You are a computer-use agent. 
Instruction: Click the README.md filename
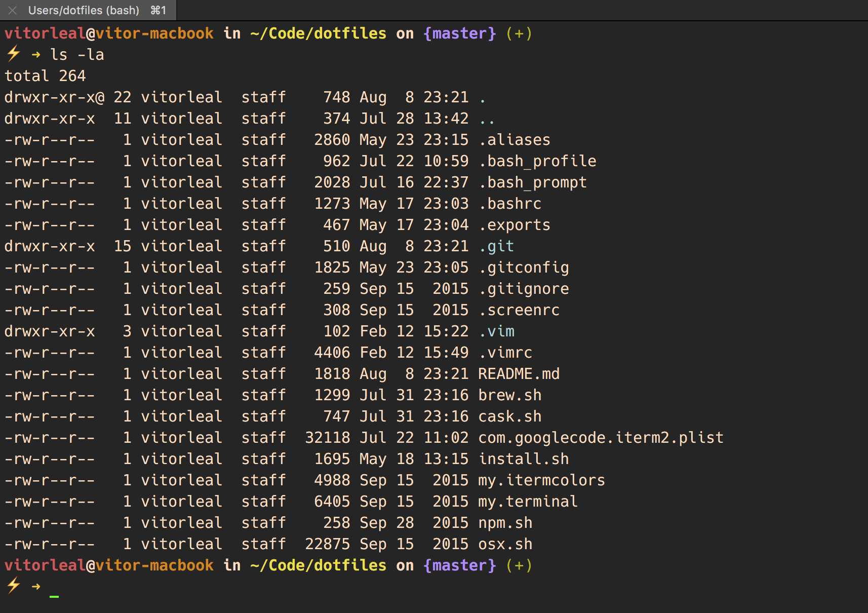click(x=519, y=374)
